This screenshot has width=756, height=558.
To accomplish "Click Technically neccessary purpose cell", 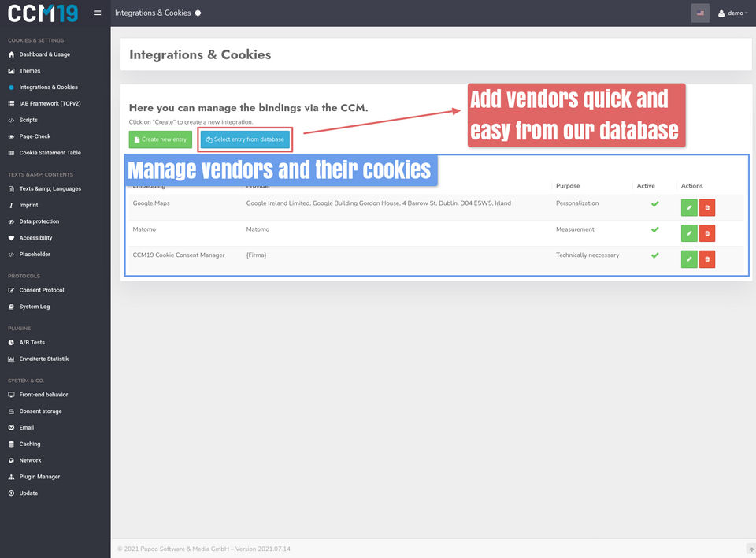I will pos(587,255).
